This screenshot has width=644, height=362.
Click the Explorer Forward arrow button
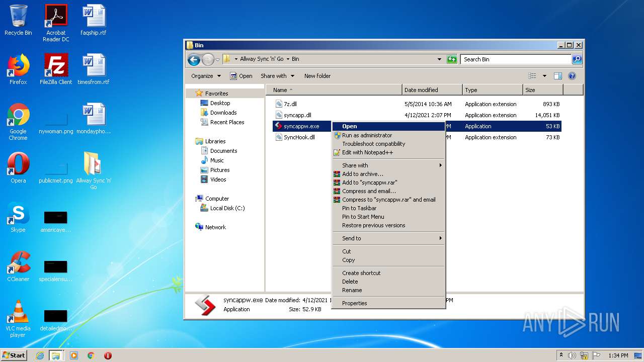(208, 59)
